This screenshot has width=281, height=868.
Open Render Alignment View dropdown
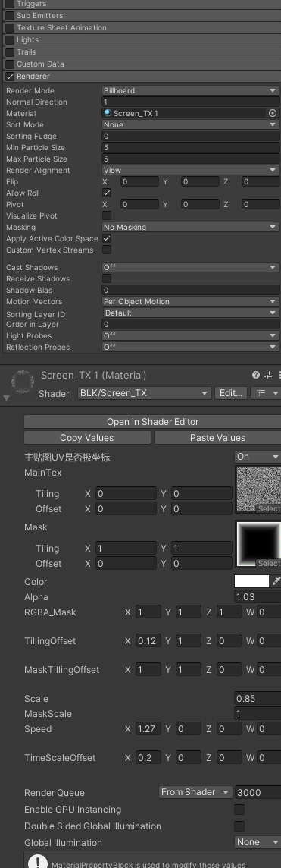coord(190,170)
